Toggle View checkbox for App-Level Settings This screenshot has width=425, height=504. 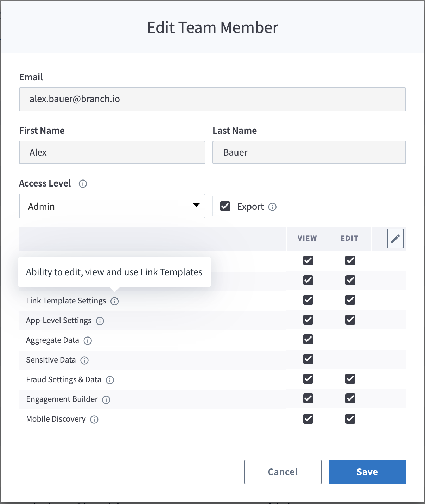(x=308, y=320)
